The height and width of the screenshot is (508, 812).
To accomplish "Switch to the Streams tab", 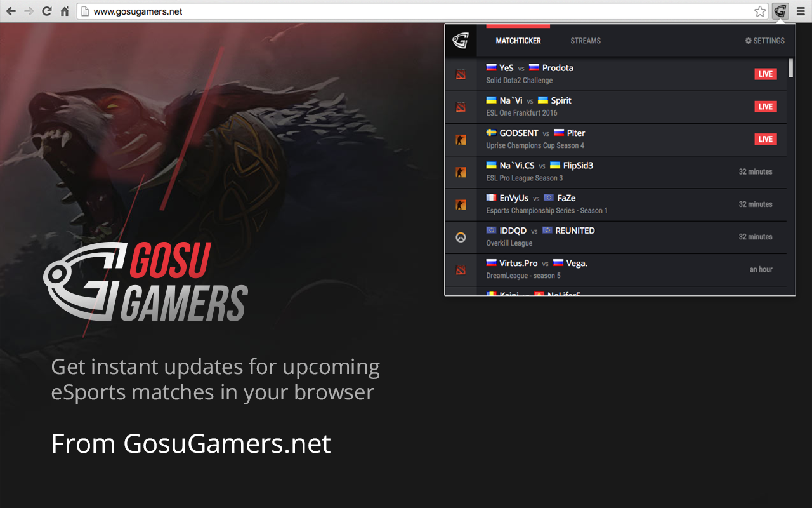I will pyautogui.click(x=586, y=41).
